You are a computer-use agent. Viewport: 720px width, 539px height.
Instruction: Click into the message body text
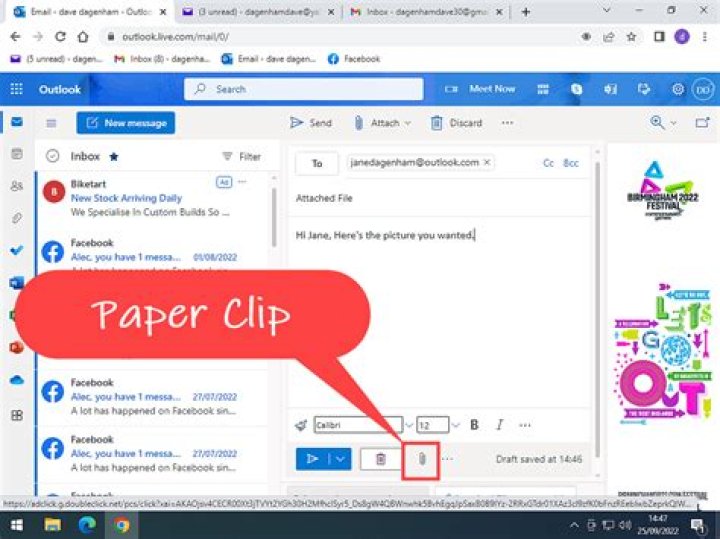point(385,236)
